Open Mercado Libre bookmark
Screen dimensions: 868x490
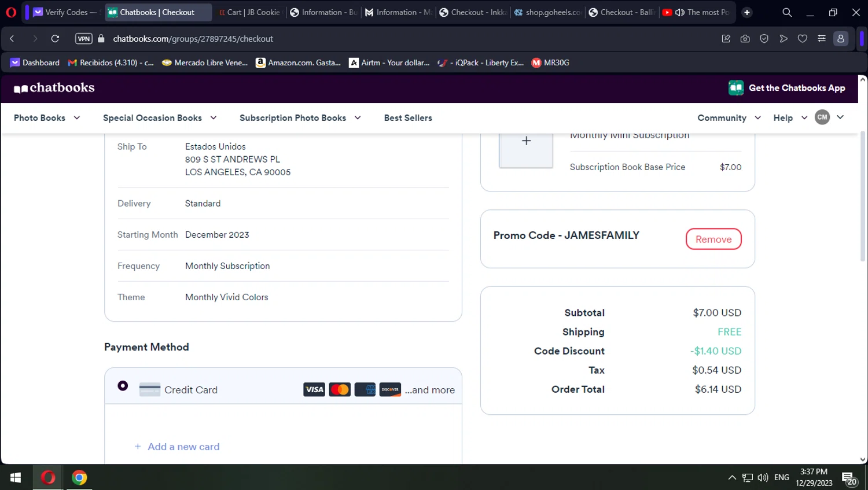click(205, 62)
